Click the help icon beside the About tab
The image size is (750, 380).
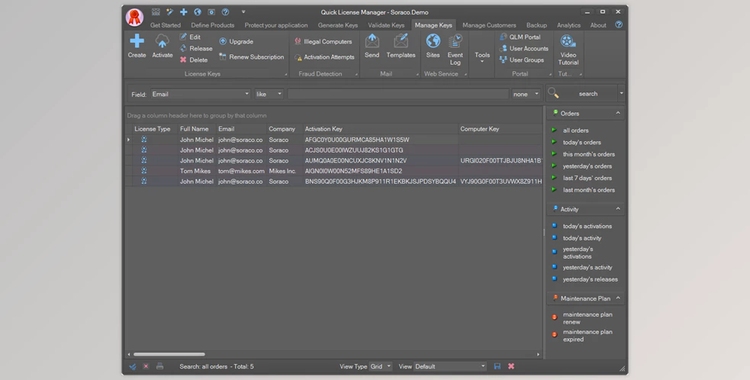pos(619,24)
